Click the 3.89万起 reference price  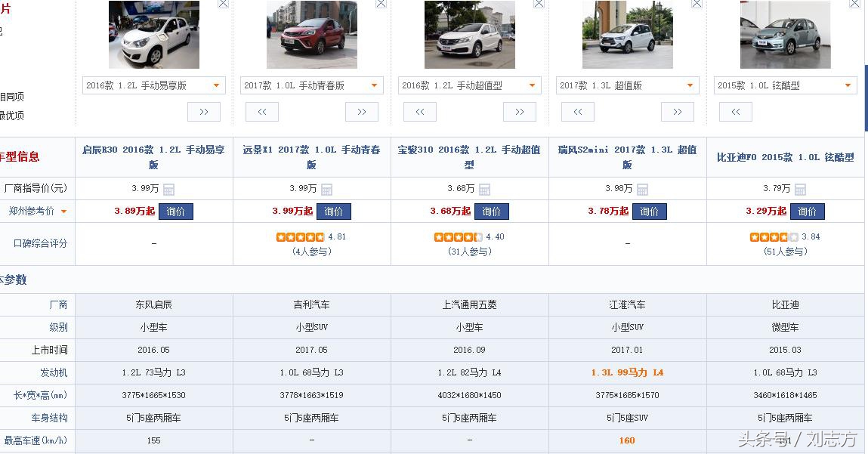click(x=134, y=211)
